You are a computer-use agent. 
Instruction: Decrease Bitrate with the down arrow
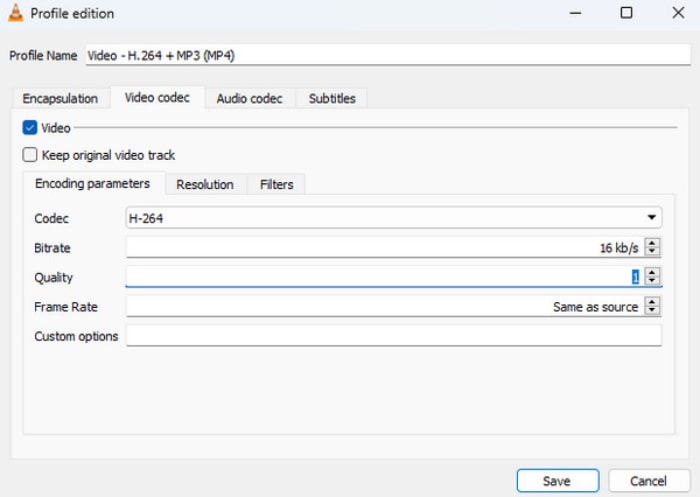[652, 251]
